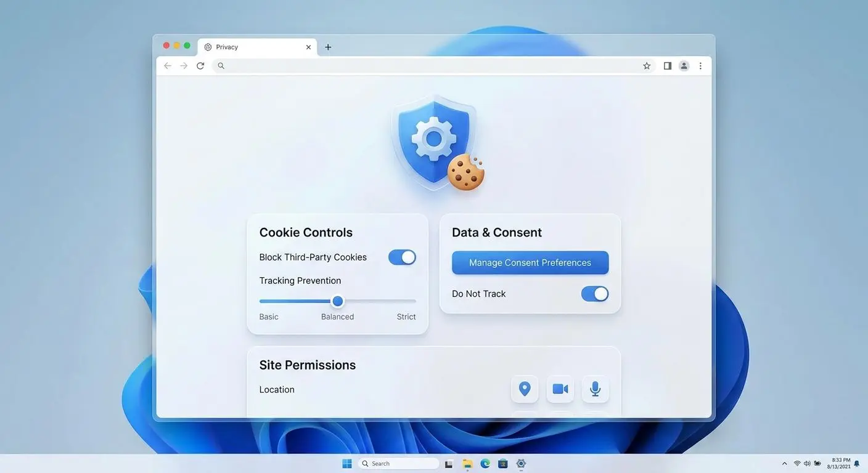Viewport: 868px width, 473px height.
Task: Go forward with the forward arrow
Action: tap(184, 66)
